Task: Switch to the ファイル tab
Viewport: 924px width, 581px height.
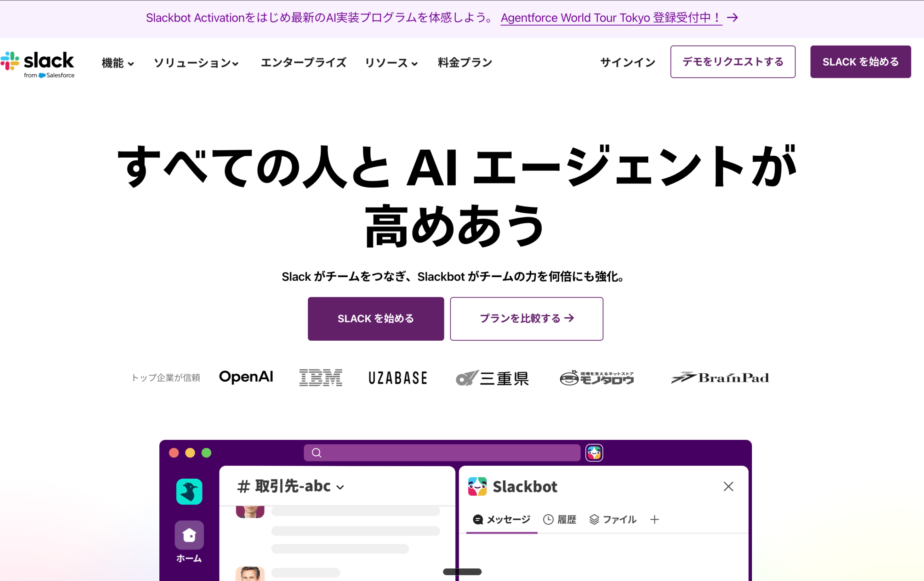Action: [613, 520]
